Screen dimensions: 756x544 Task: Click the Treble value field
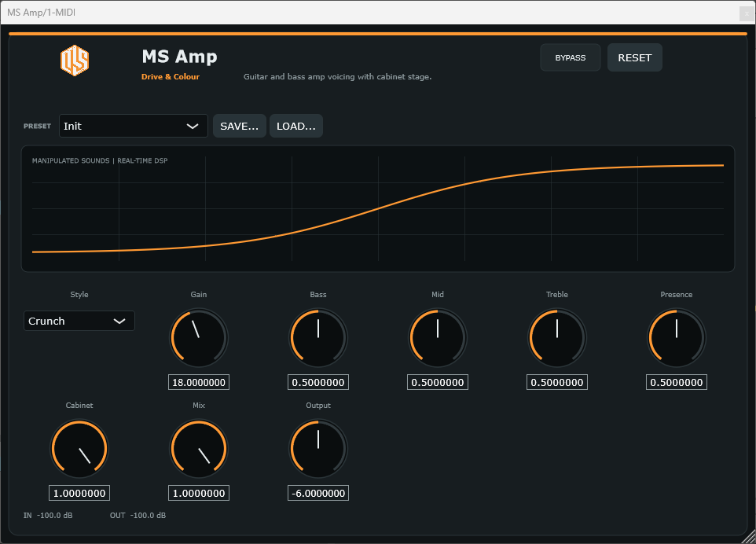[557, 382]
